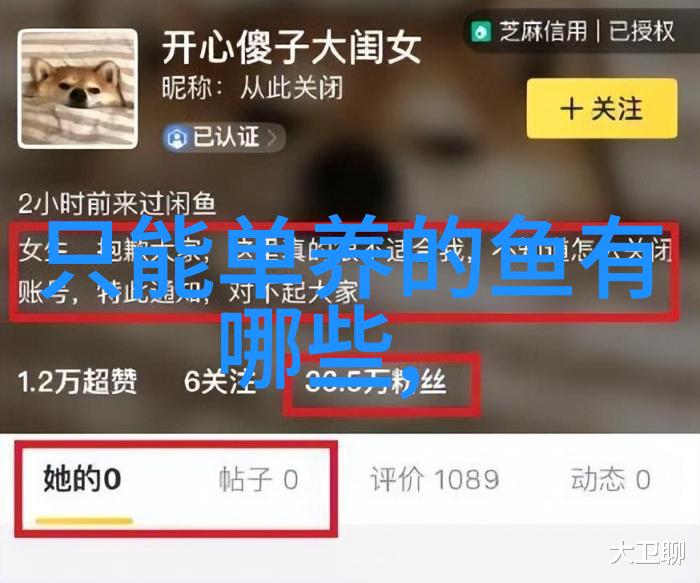Open the 已认证 verification label
The height and width of the screenshot is (583, 700).
click(226, 137)
